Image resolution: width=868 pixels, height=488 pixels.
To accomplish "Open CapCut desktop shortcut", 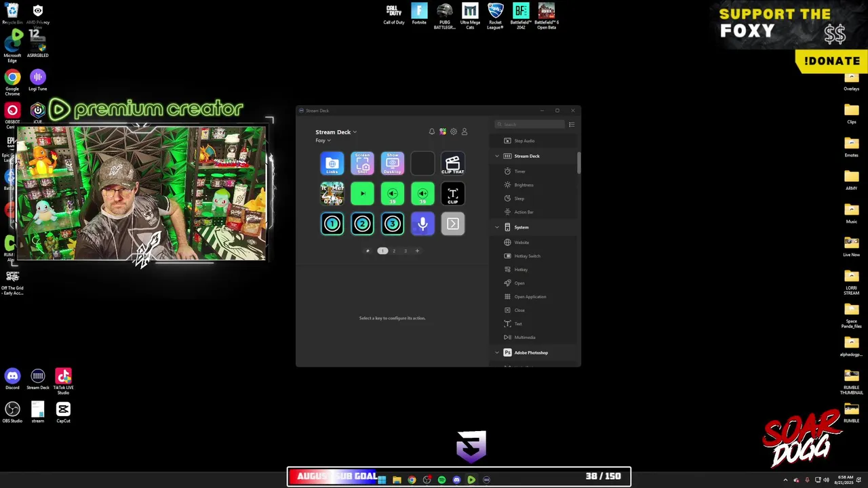I will [63, 412].
